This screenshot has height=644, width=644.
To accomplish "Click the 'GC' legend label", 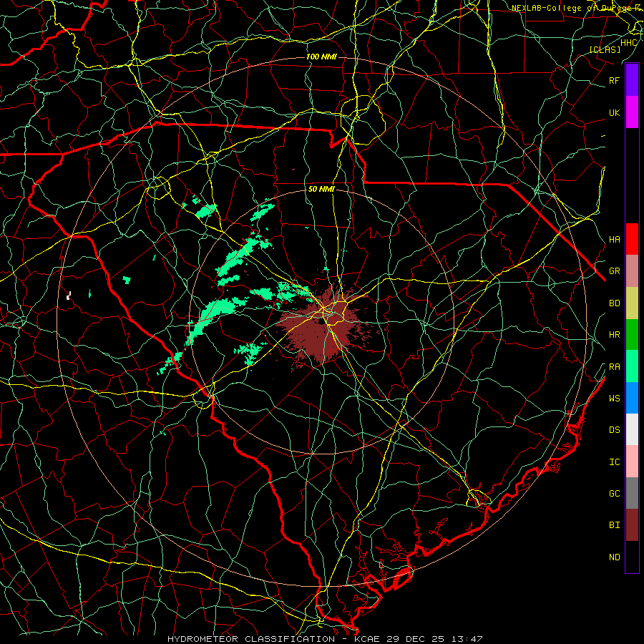I will coord(614,493).
